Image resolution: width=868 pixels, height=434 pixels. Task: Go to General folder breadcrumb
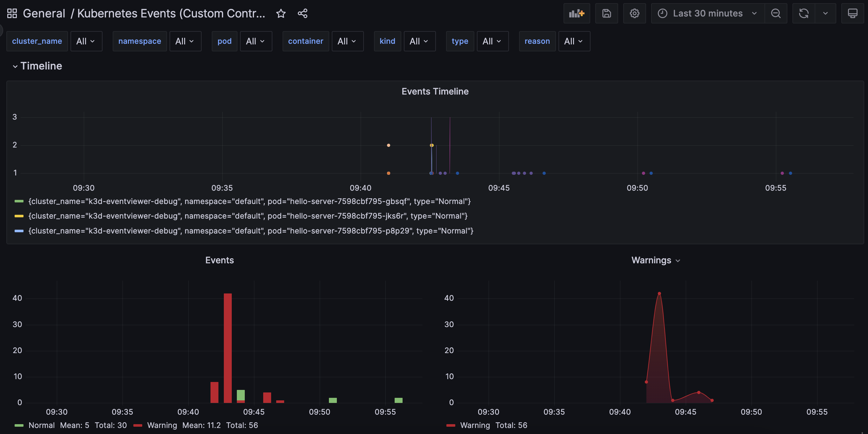point(44,13)
